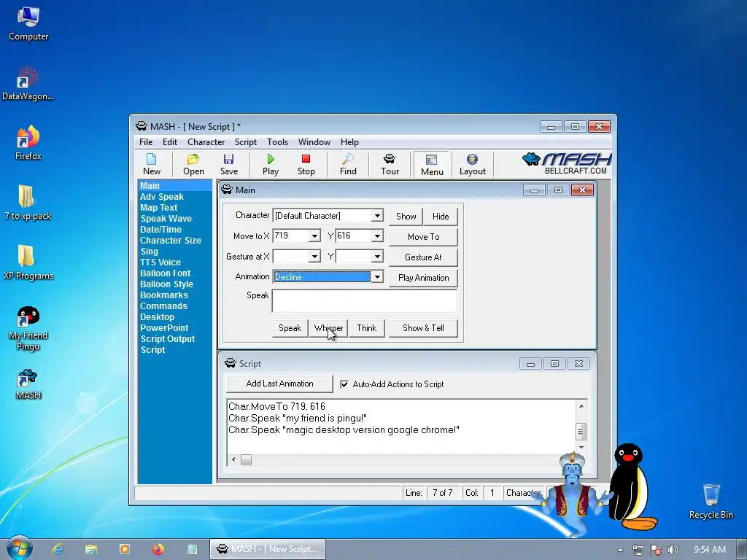Select the XP Programs folder
The width and height of the screenshot is (747, 560).
coord(28,262)
